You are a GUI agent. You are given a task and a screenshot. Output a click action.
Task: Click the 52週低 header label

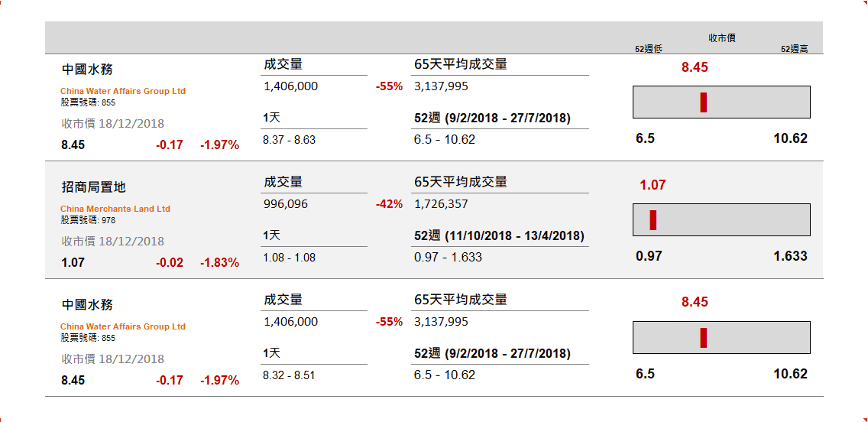tap(648, 49)
